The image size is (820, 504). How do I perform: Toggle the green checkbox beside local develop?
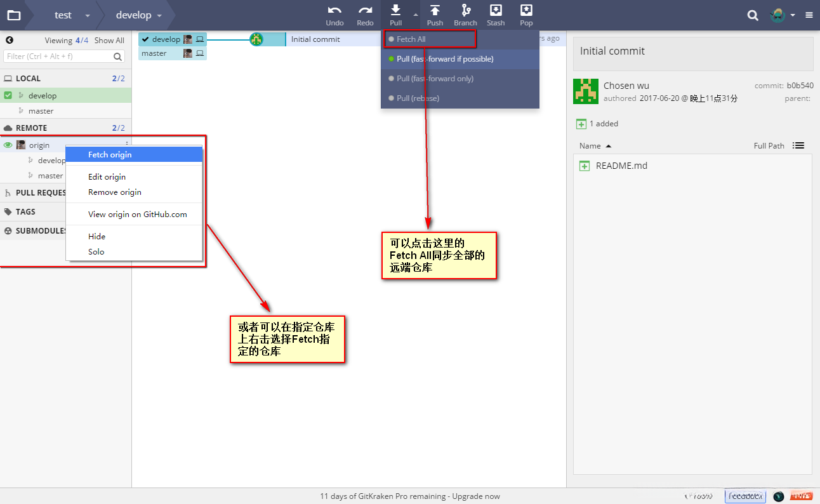[8, 95]
